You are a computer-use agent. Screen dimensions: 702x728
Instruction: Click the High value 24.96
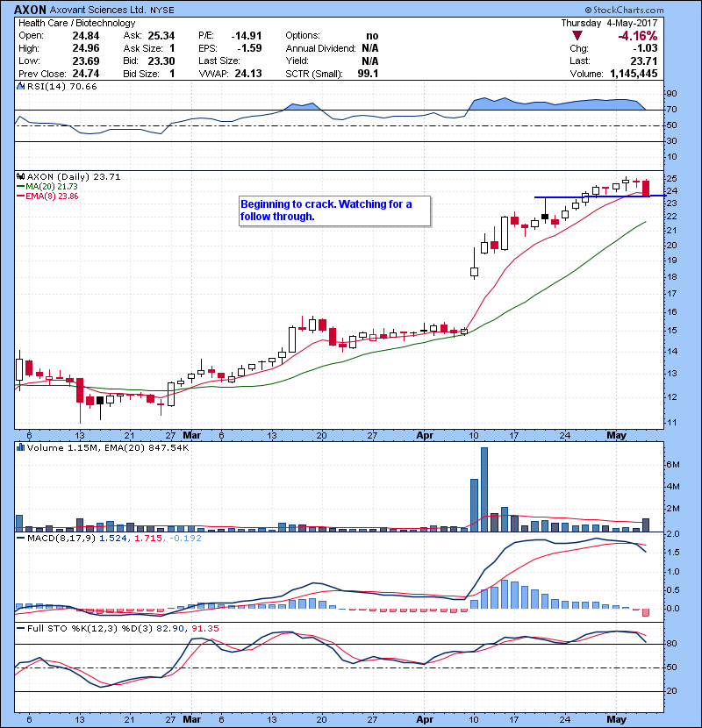click(x=86, y=48)
